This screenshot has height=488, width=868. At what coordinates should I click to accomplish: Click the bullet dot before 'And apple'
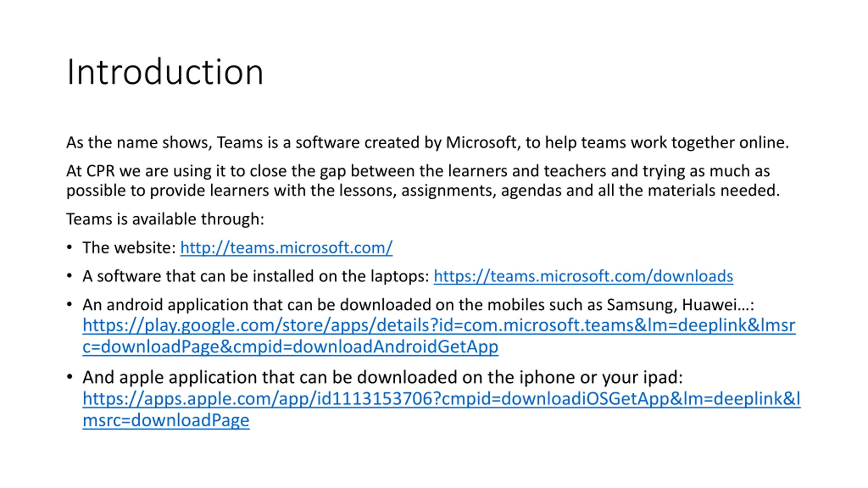pyautogui.click(x=70, y=377)
